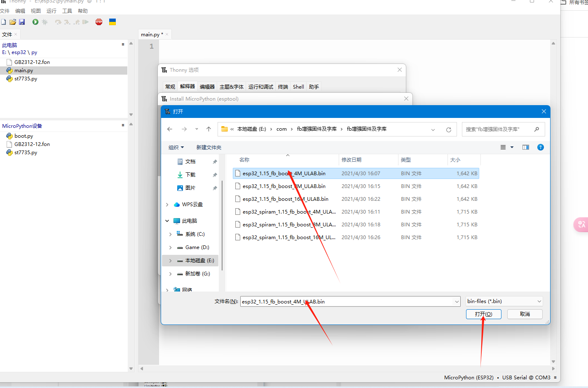Screen dimensions: 588x388
Task: Select esp32_spiram_1.15_fb_boost_16M file row
Action: point(356,238)
